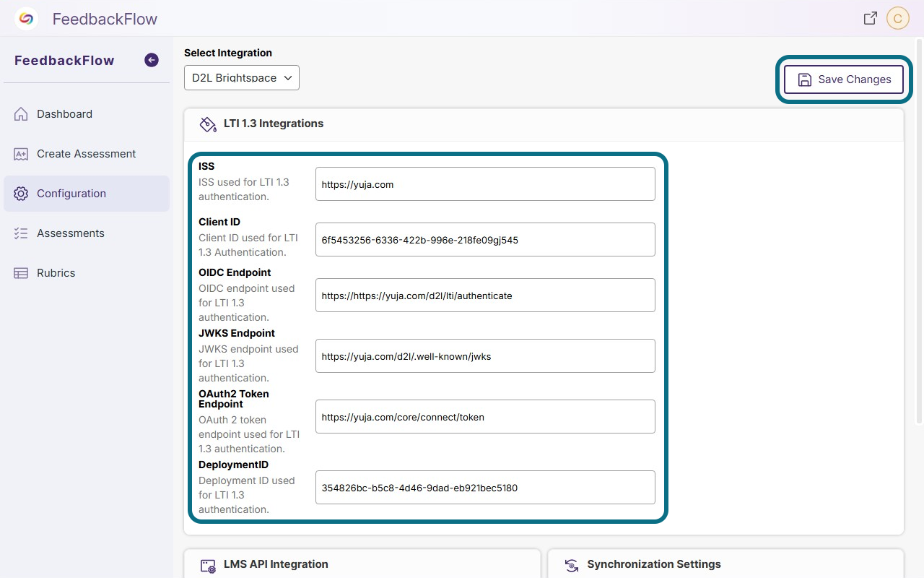924x578 pixels.
Task: Open the Select Integration D2L Brightspace dropdown
Action: pos(242,78)
